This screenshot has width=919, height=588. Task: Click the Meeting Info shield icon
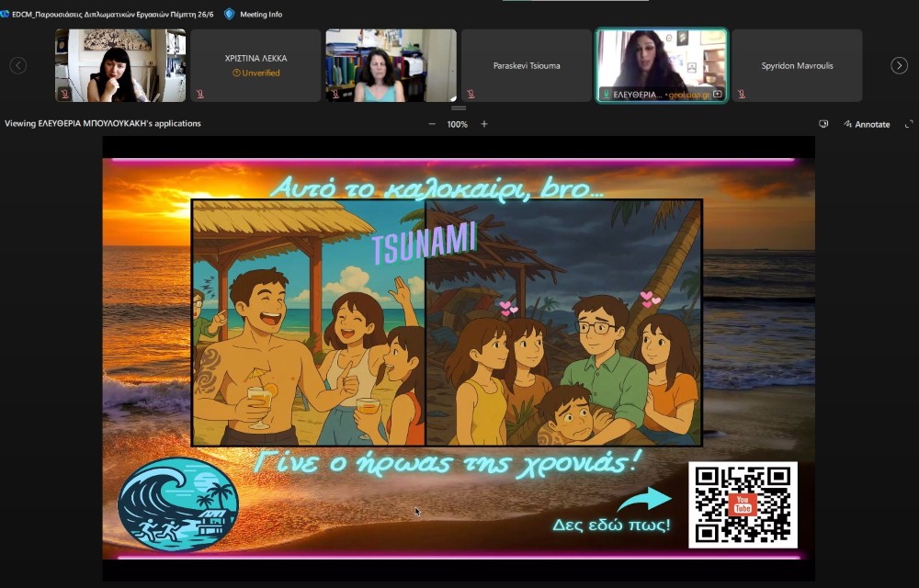point(230,14)
